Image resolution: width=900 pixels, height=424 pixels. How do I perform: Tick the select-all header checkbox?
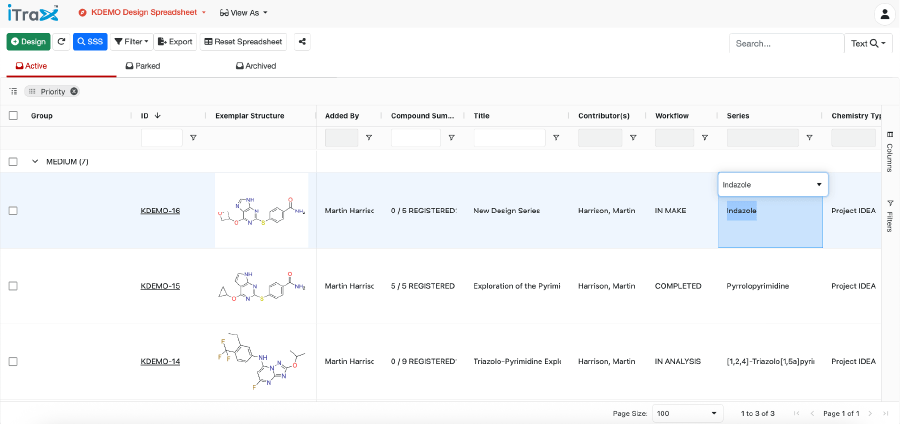[x=13, y=115]
